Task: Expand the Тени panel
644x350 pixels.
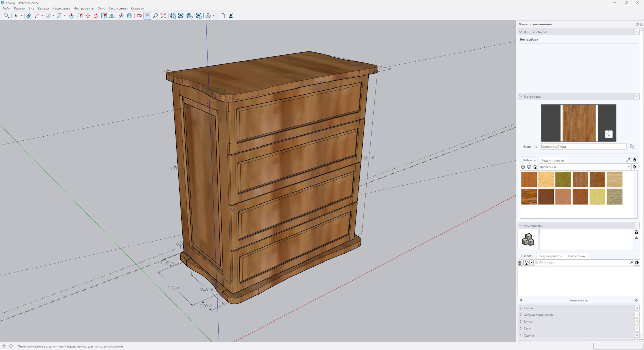Action: (527, 329)
